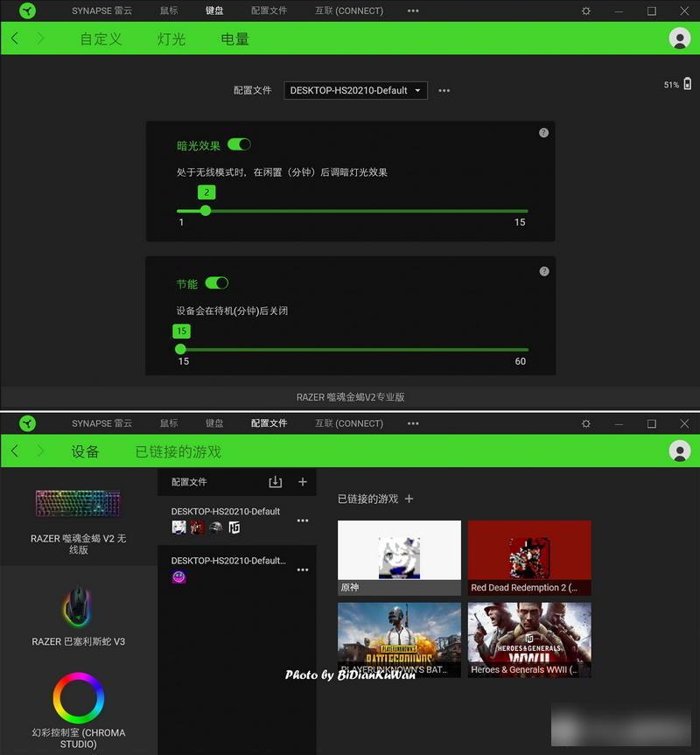Select the DESKTOP-HS20210-Default profile name in list
Viewport: 700px width, 755px height.
tap(225, 512)
